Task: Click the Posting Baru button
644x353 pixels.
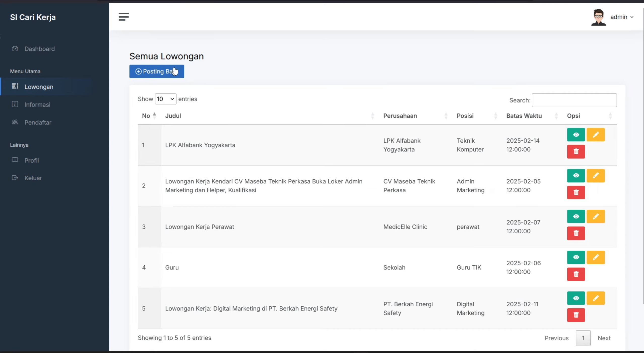Action: coord(157,72)
